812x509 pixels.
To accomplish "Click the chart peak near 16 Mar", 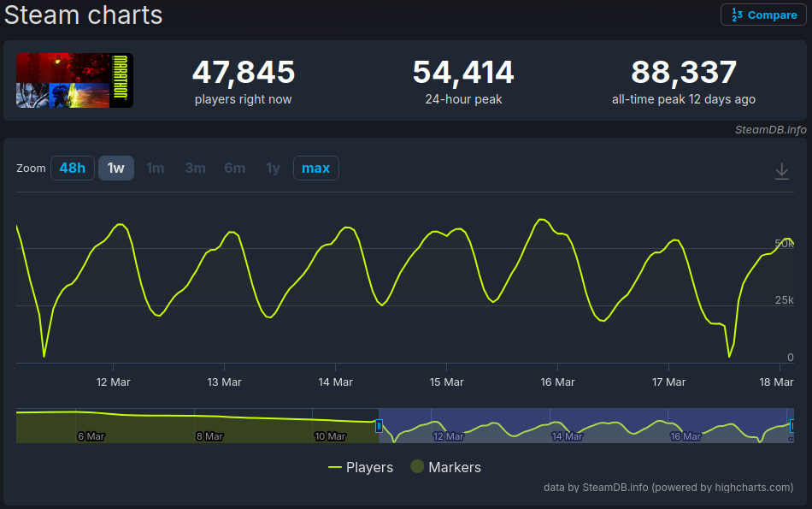I will [x=542, y=220].
